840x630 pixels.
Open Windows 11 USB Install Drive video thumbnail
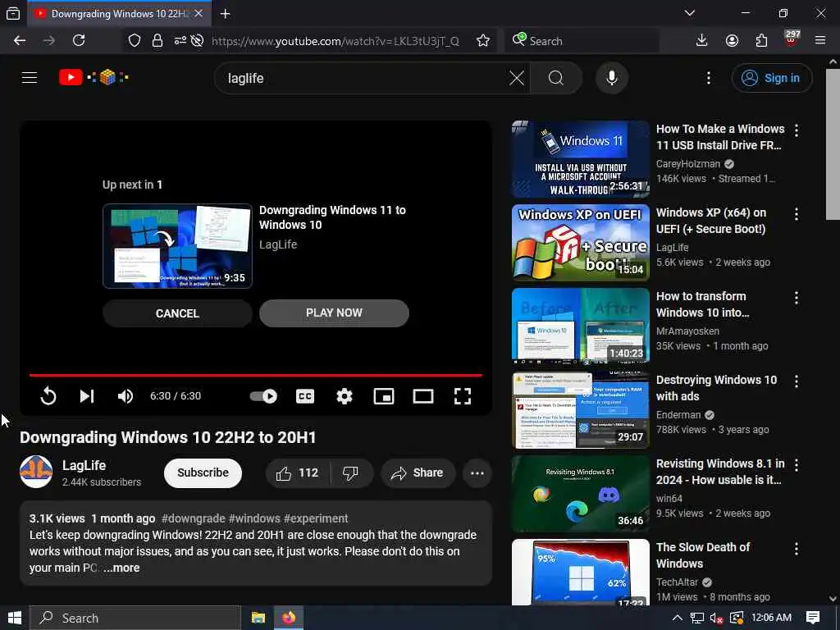(x=581, y=159)
